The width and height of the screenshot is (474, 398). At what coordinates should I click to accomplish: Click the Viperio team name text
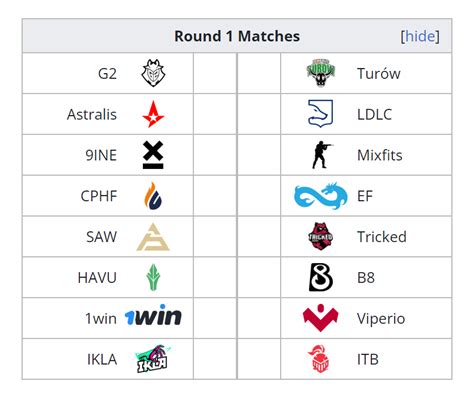381,318
